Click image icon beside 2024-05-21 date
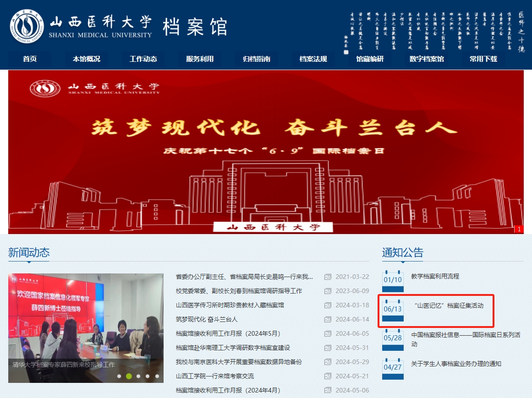 (x=328, y=376)
